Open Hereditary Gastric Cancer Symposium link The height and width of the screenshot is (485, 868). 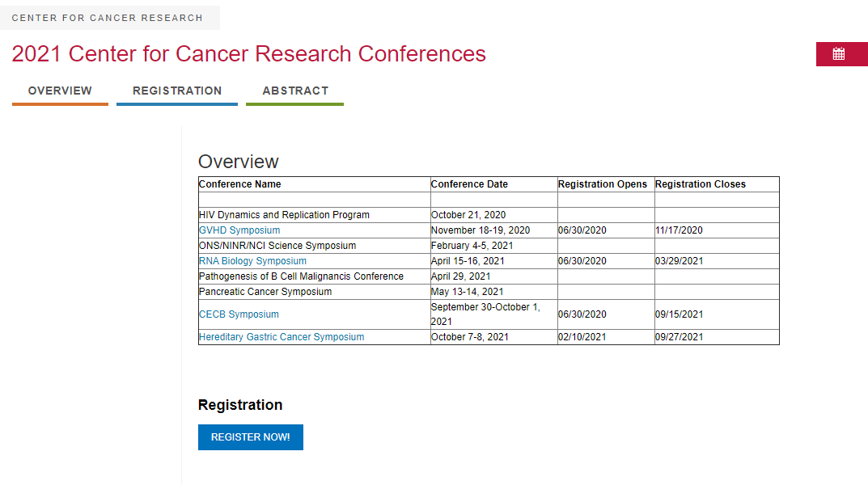(x=282, y=337)
